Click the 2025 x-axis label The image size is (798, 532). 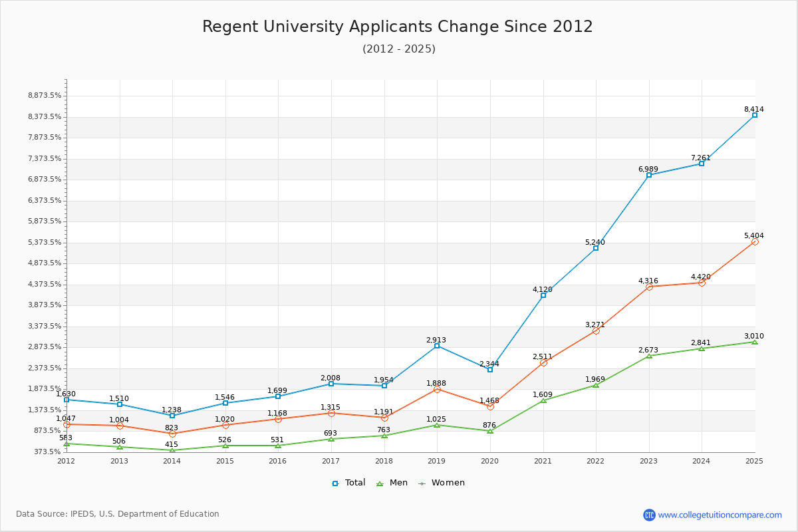point(754,460)
